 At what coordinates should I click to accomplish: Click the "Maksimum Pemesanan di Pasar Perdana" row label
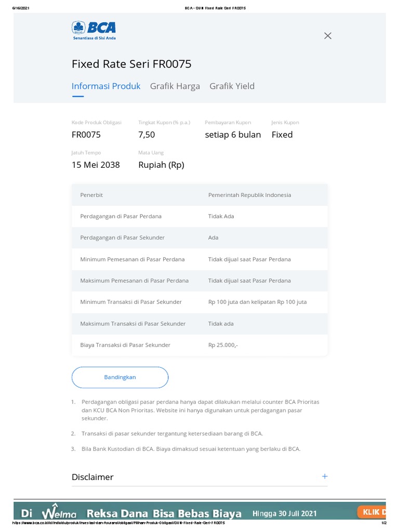click(x=134, y=281)
